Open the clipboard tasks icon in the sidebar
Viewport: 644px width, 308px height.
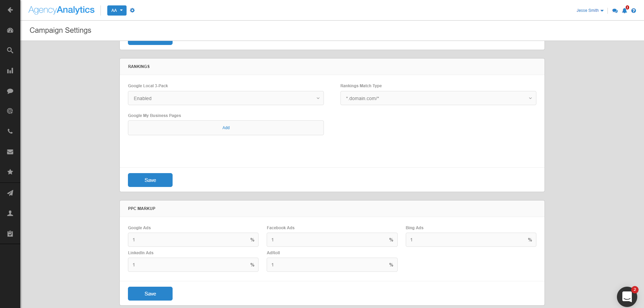pos(10,234)
